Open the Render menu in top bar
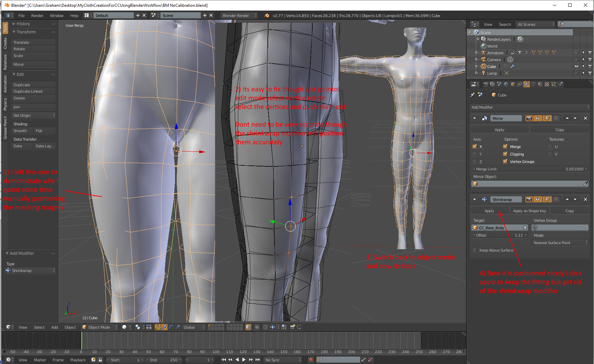 click(x=37, y=15)
